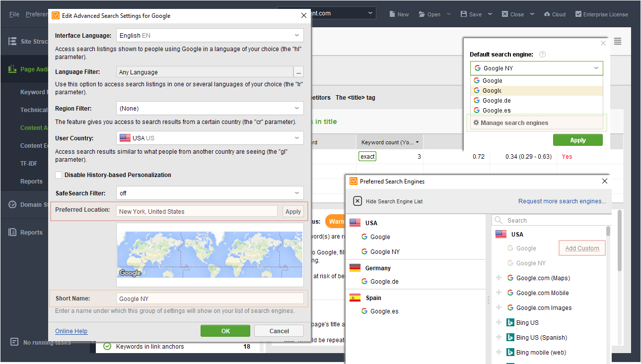Click the 'Yes' value in the keyword table
Image resolution: width=641 pixels, height=364 pixels.
[x=567, y=156]
